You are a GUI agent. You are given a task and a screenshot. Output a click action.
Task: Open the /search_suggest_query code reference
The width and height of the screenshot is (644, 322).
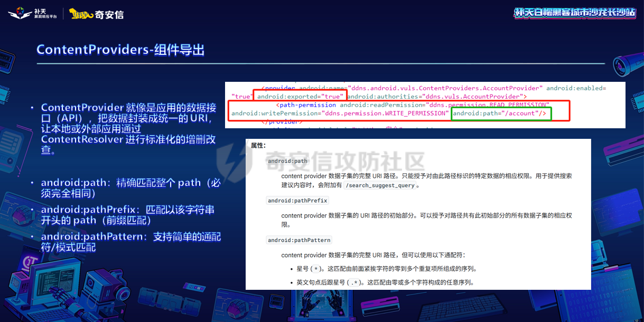pyautogui.click(x=379, y=185)
